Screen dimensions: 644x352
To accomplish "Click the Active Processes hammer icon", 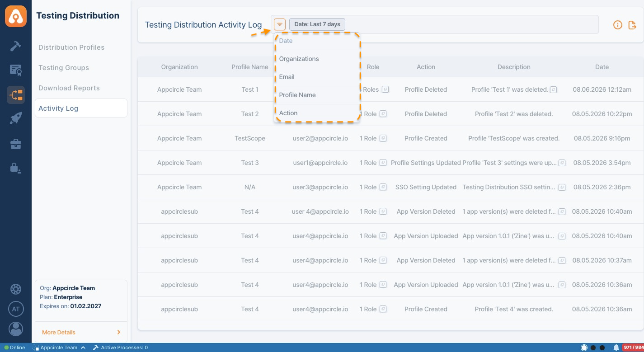I will coord(96,347).
